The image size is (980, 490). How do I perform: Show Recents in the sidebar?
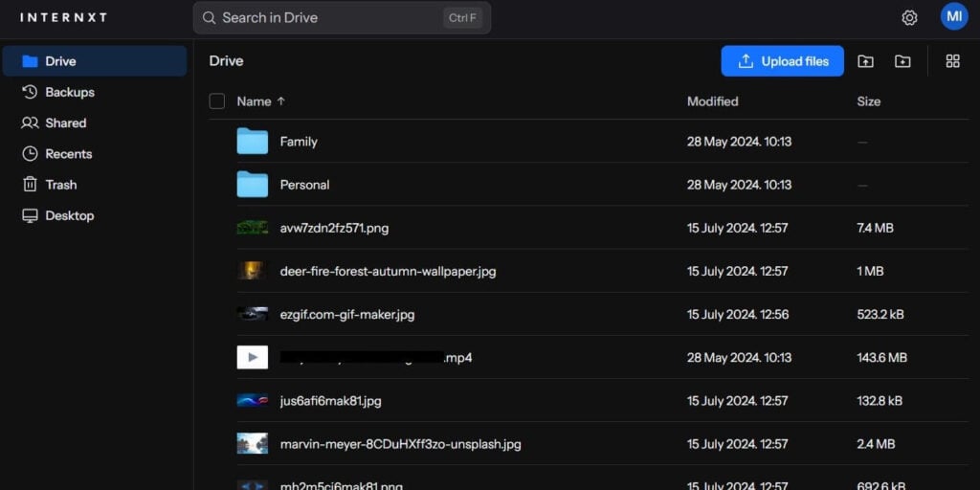tap(68, 154)
